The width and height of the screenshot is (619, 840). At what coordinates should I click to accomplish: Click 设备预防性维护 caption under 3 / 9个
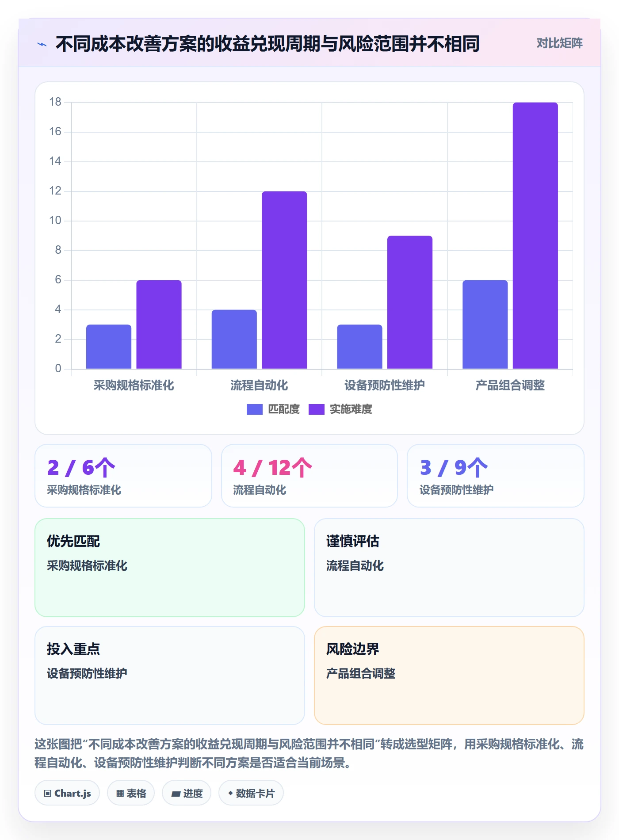tap(456, 490)
